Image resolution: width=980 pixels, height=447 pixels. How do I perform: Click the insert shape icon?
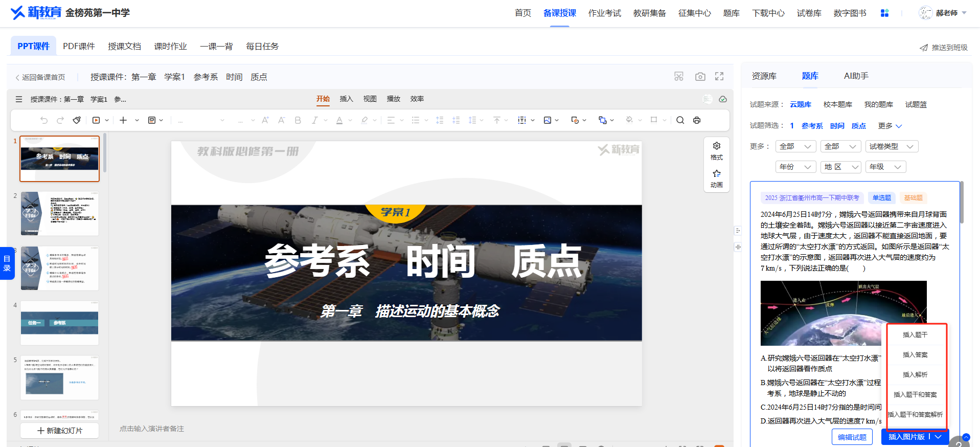pos(575,120)
